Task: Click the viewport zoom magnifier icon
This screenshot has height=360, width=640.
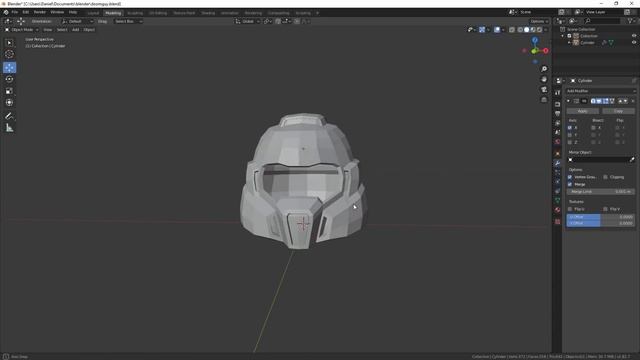Action: (x=544, y=69)
